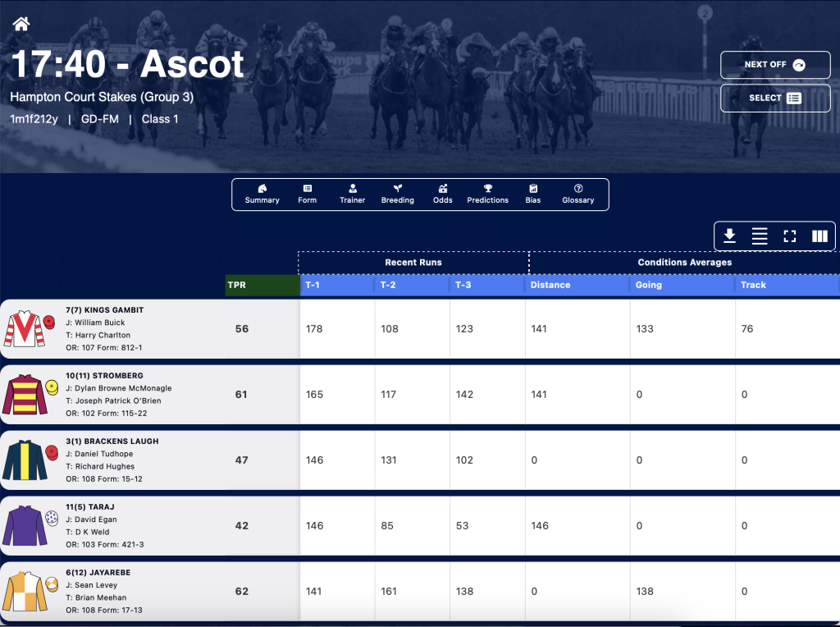Sort by the TPR column header
840x627 pixels.
tap(262, 285)
